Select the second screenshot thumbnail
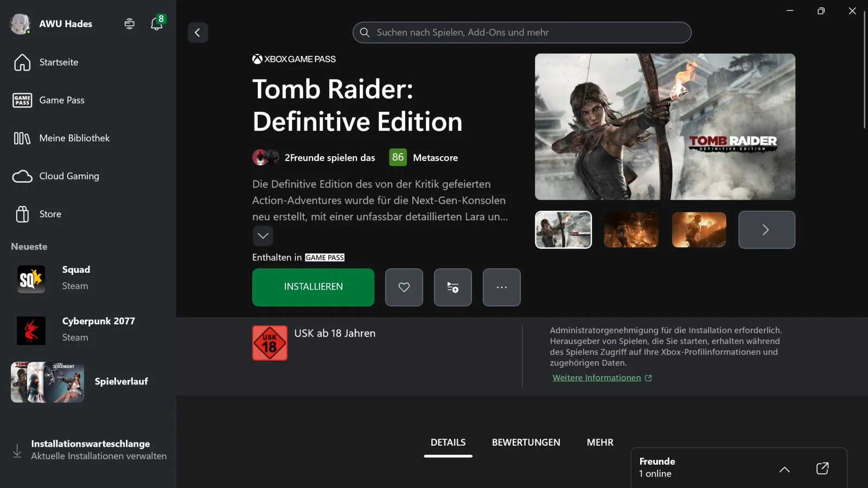The image size is (868, 488). pyautogui.click(x=631, y=230)
